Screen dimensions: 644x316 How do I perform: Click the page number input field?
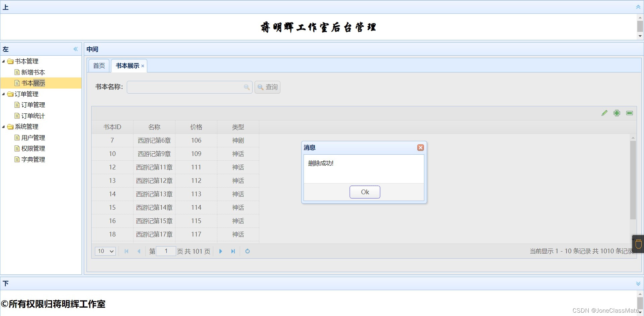pyautogui.click(x=166, y=251)
